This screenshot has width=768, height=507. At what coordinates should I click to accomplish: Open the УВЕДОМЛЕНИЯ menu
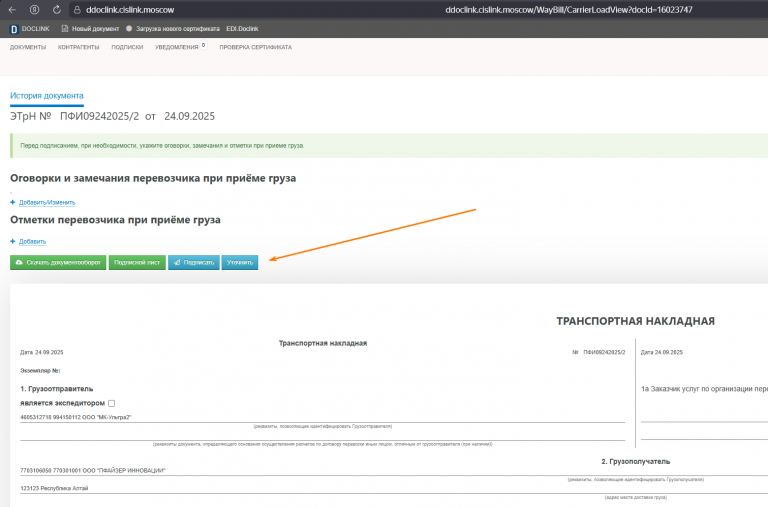[x=176, y=48]
